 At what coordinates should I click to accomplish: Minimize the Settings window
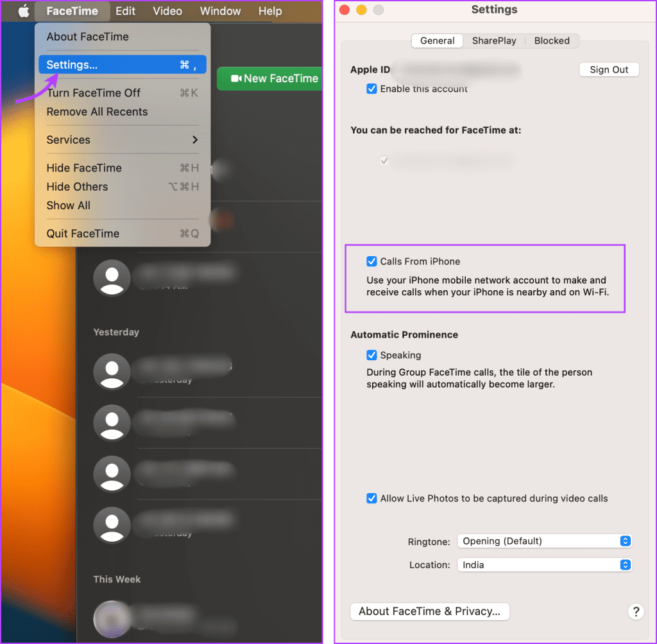click(x=361, y=10)
